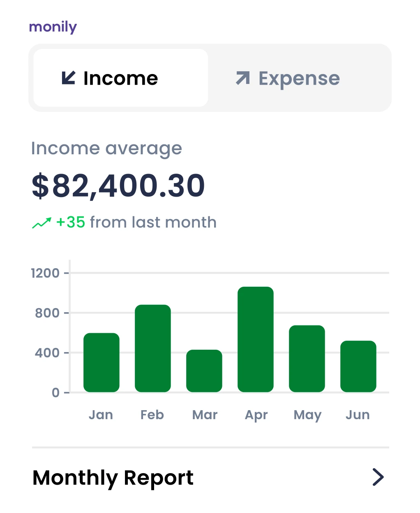The height and width of the screenshot is (513, 420).
Task: Click the monily logo
Action: coord(53,27)
